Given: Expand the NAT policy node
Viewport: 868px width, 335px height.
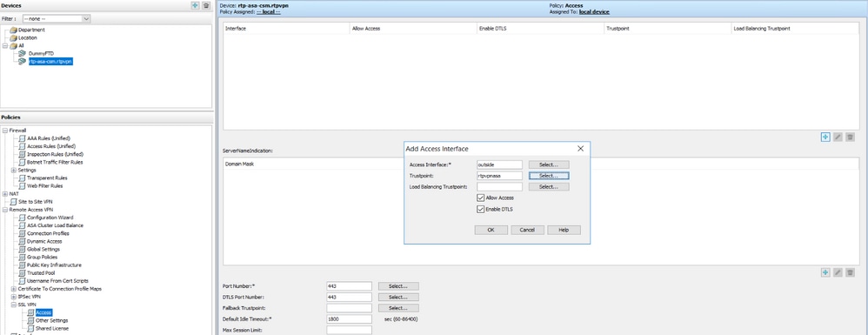Looking at the screenshot, I should click(x=5, y=194).
